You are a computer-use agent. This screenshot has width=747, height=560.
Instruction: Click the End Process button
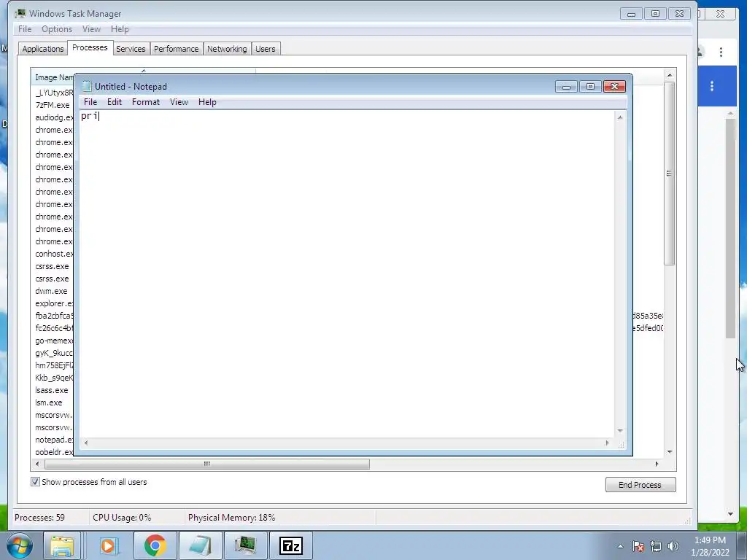click(640, 485)
